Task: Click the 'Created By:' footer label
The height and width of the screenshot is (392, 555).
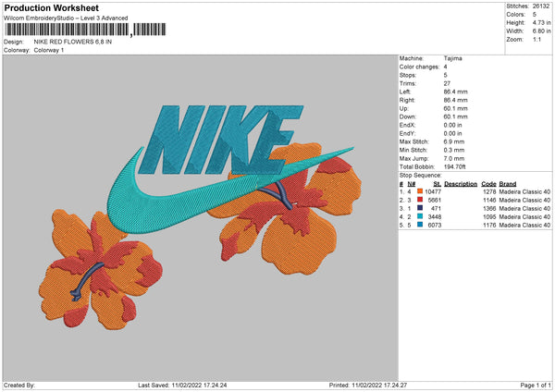Action: coord(19,386)
